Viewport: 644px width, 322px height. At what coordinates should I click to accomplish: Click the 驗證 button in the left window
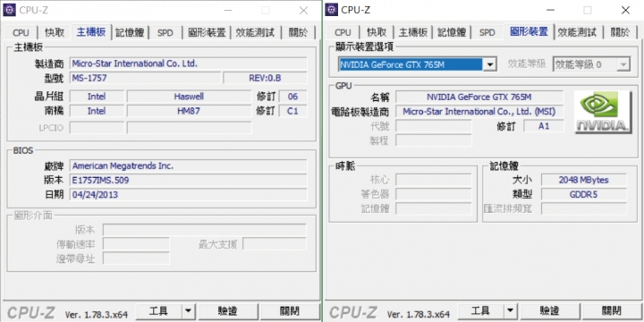click(x=227, y=311)
